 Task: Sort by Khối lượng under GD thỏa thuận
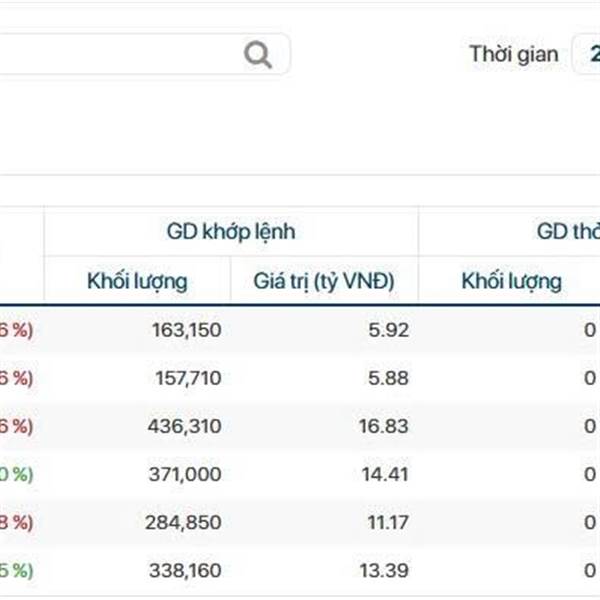(511, 281)
